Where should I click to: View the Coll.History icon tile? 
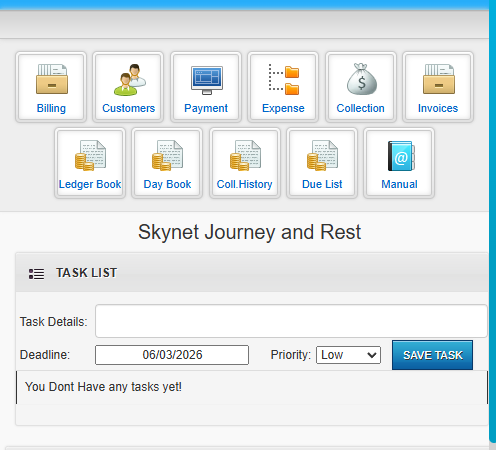[x=245, y=163]
